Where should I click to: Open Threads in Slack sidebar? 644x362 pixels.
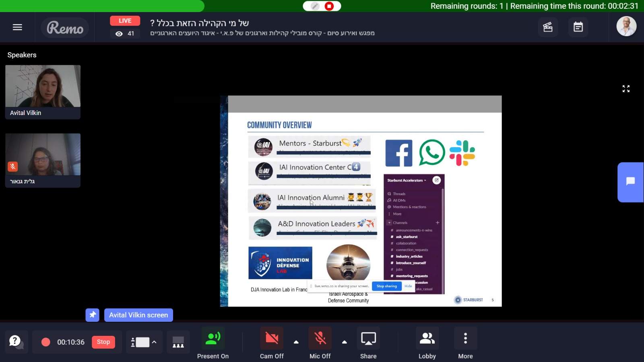[x=399, y=194]
